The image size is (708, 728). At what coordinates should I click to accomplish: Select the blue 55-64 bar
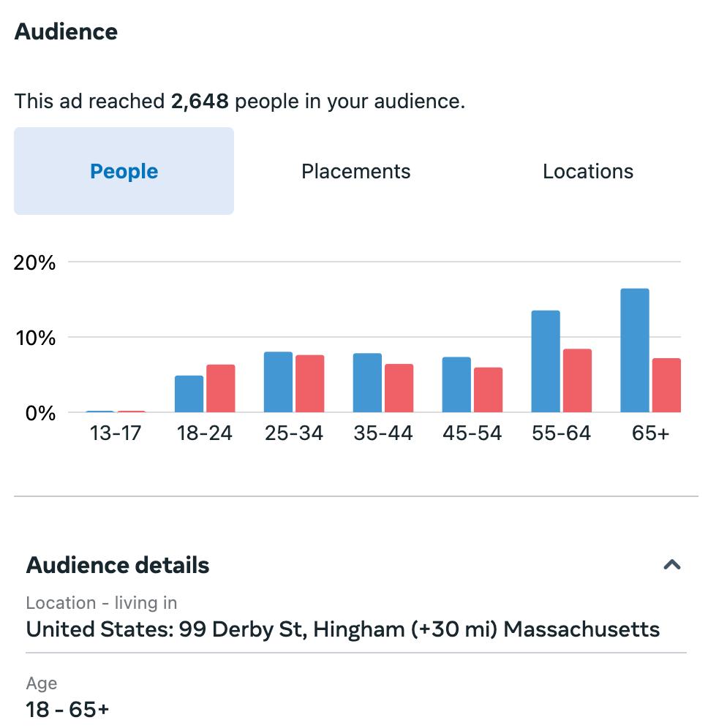tap(546, 362)
